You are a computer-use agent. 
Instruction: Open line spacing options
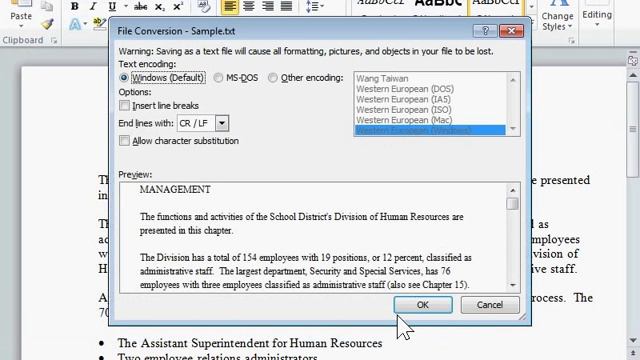(x=314, y=6)
